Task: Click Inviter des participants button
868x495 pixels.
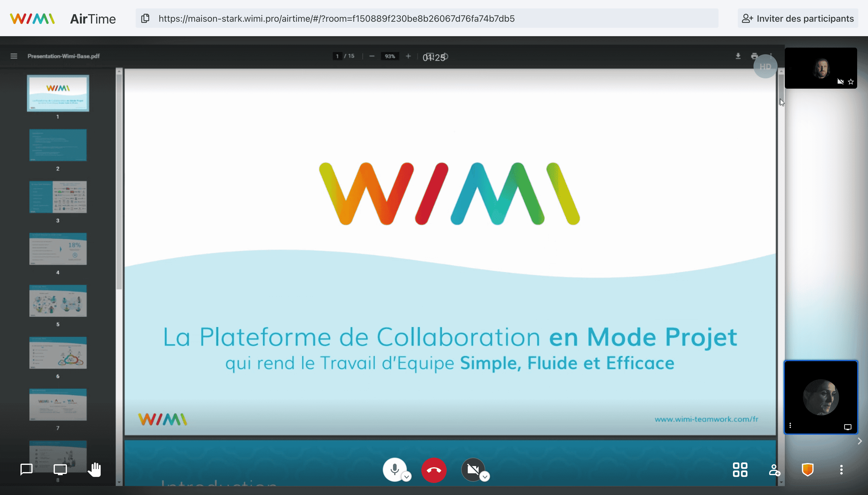Action: (x=798, y=18)
